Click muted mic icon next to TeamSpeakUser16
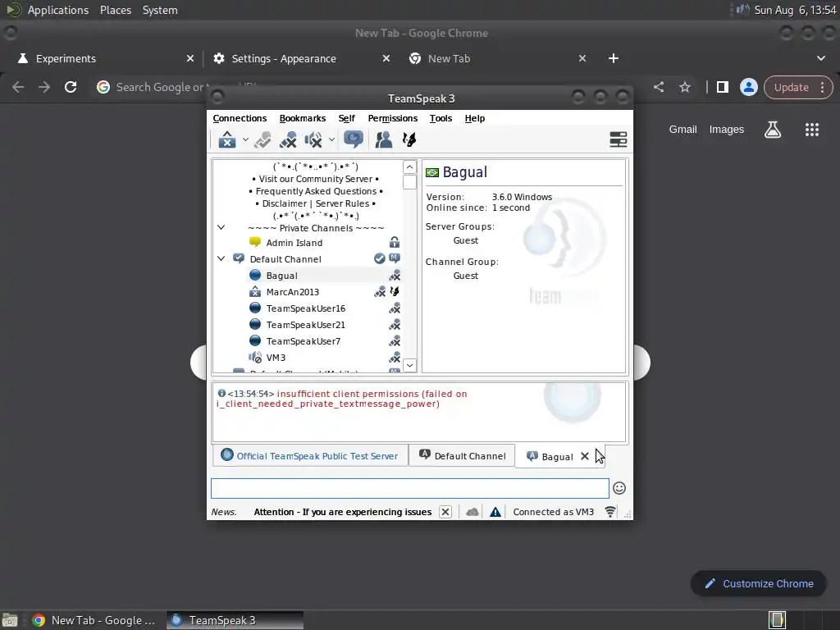840x630 pixels. pyautogui.click(x=395, y=308)
